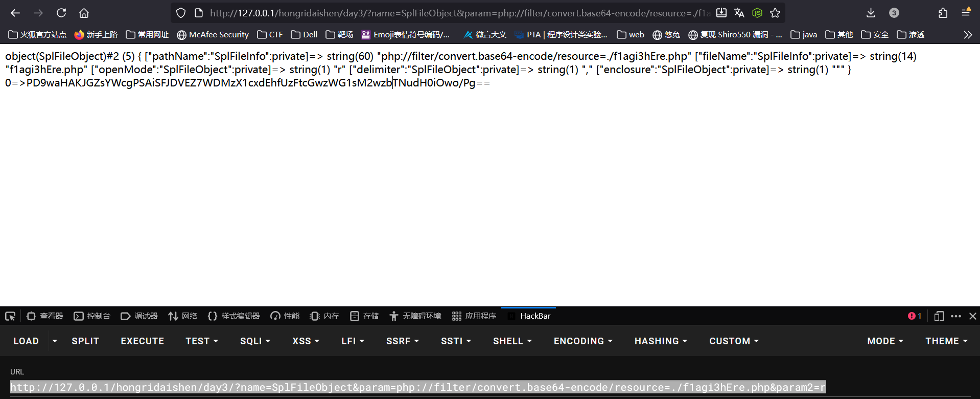Click the browser reload page icon
980x399 pixels.
pos(61,13)
